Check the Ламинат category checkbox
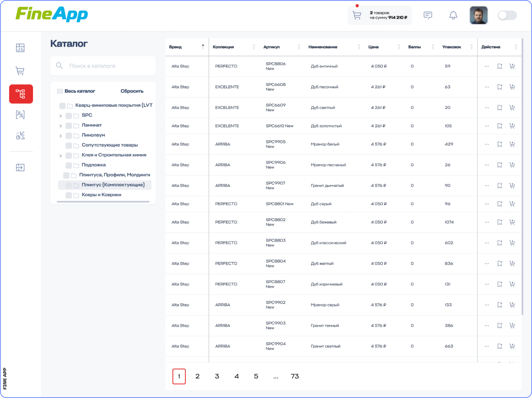Screen dimensions: 532x398 (x=69, y=125)
